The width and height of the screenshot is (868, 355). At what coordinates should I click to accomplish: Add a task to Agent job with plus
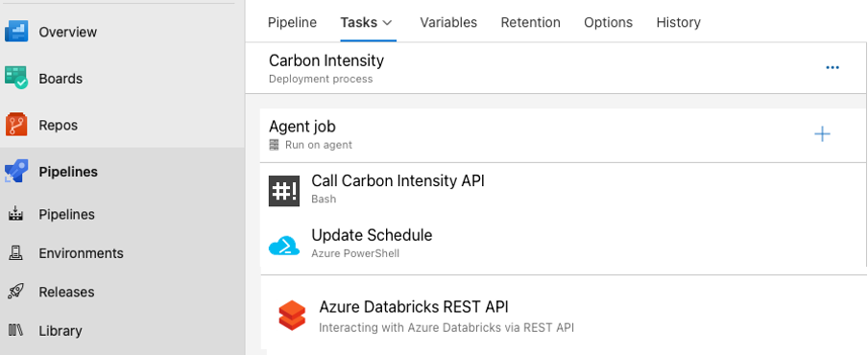pyautogui.click(x=822, y=133)
